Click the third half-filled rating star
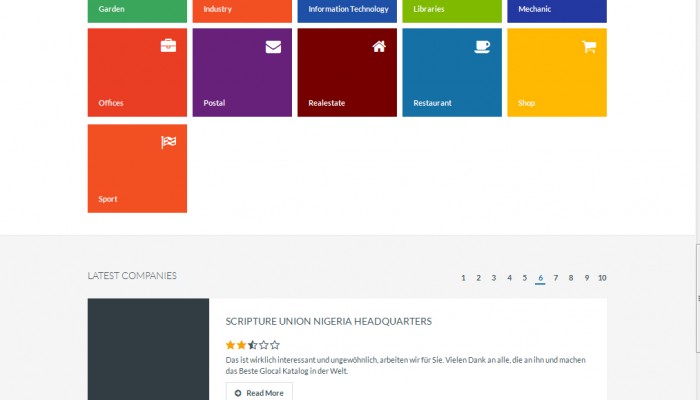Screen dimensions: 700x400 coord(253,345)
